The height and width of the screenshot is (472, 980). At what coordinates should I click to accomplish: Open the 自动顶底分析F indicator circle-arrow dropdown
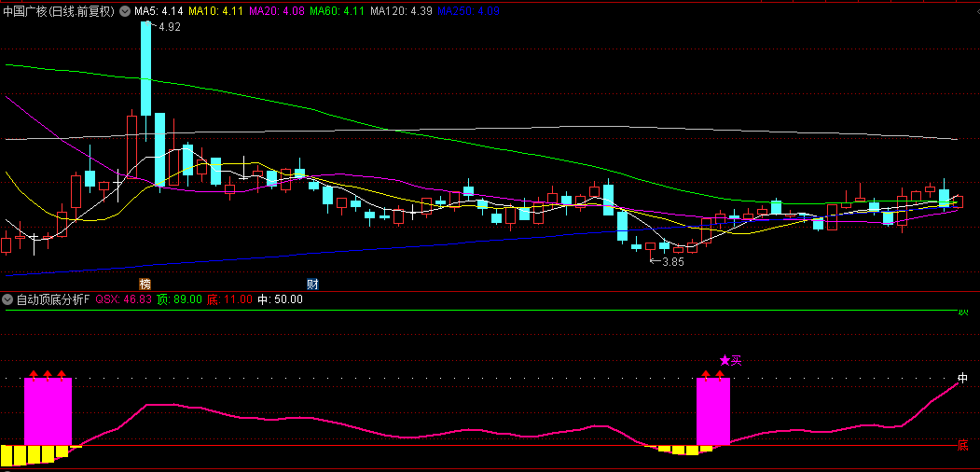pyautogui.click(x=8, y=299)
